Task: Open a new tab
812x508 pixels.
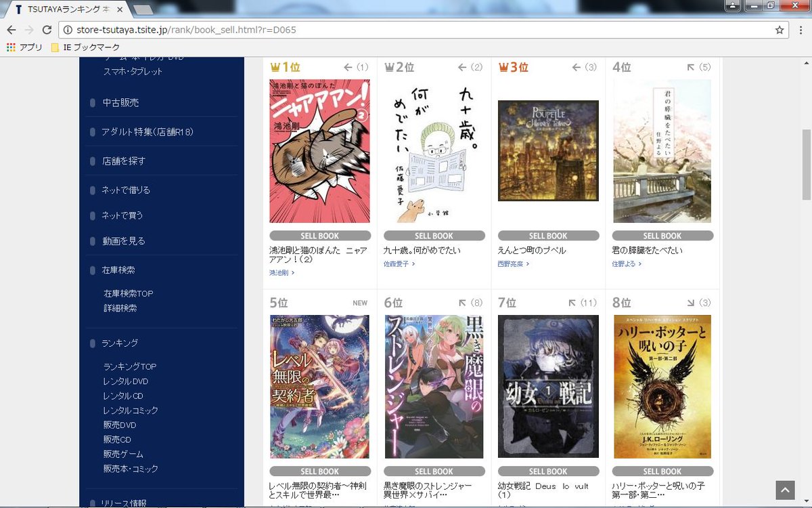Action: click(143, 9)
